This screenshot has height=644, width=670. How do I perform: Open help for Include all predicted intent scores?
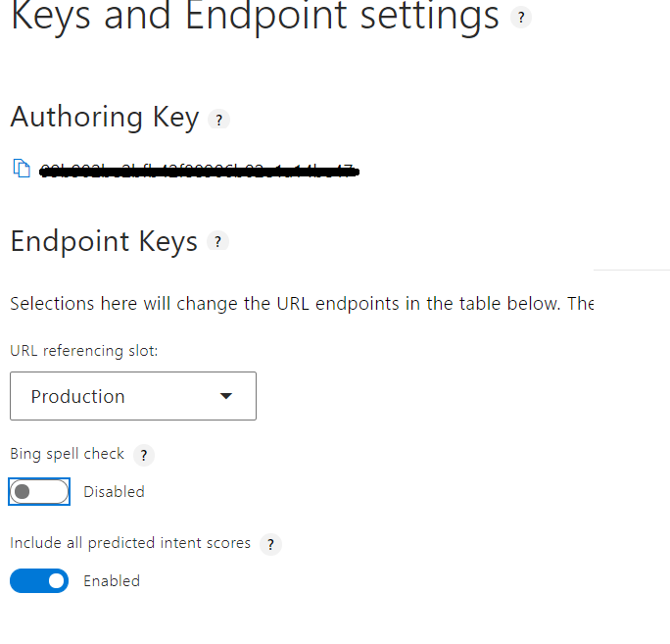[270, 544]
